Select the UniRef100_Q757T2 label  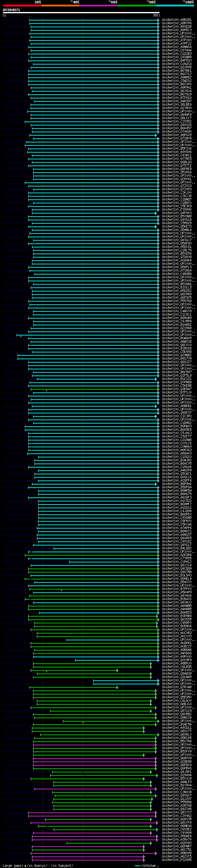click(177, 165)
